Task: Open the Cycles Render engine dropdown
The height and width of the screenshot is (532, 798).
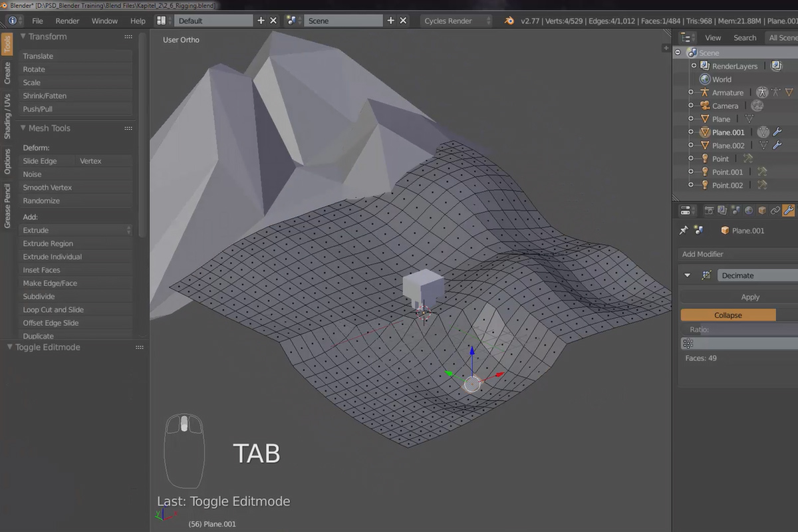Action: [457, 21]
